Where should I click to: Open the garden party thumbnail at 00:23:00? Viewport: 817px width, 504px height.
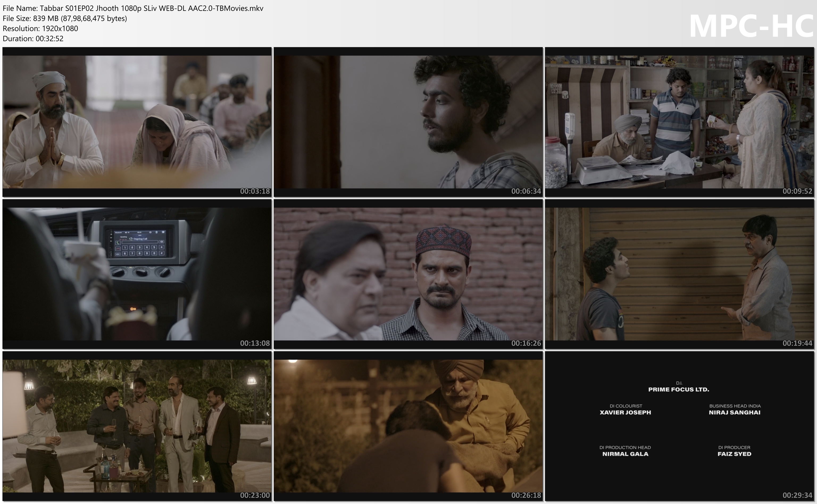click(x=137, y=426)
